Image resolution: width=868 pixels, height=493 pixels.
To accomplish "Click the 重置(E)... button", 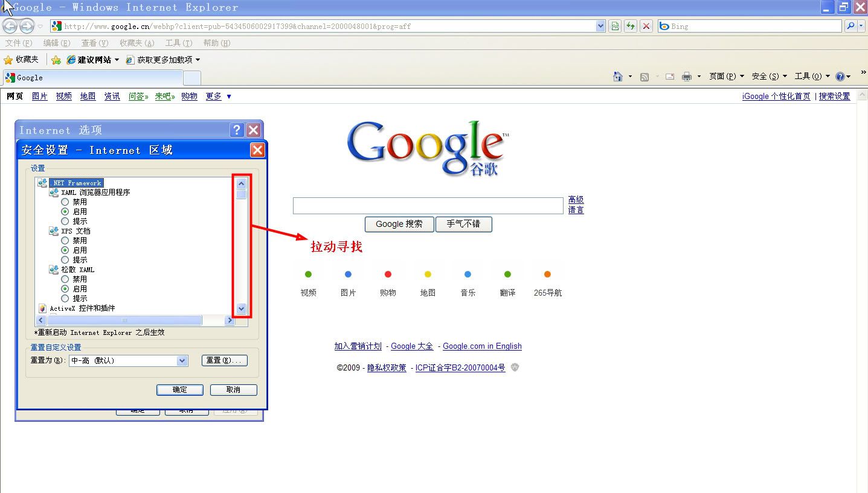I will point(225,360).
